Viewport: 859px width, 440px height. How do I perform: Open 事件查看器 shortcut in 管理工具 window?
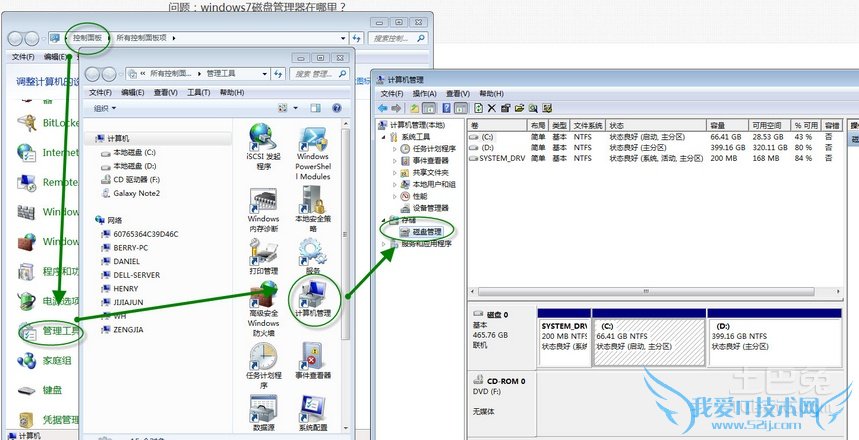pos(313,361)
